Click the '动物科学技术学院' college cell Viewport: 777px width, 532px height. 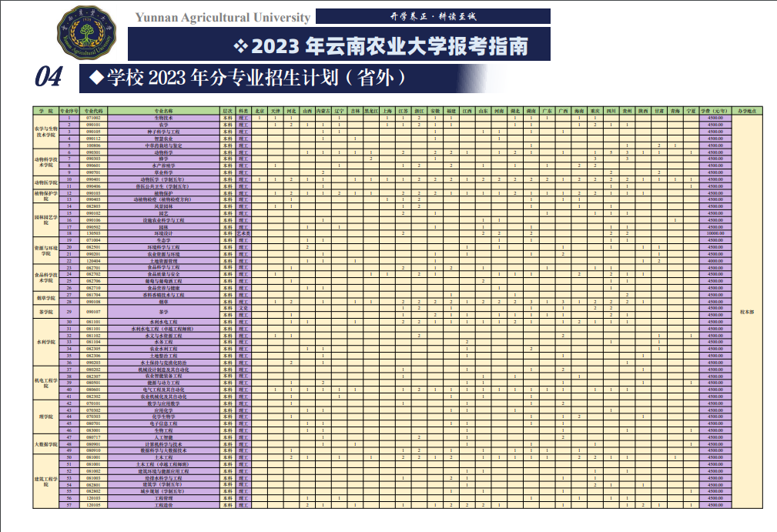click(45, 162)
